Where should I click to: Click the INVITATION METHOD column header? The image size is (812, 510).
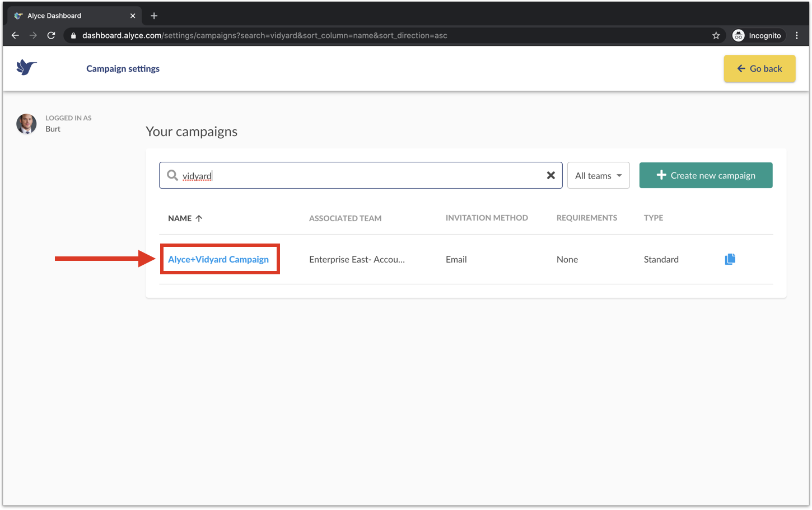coord(487,218)
